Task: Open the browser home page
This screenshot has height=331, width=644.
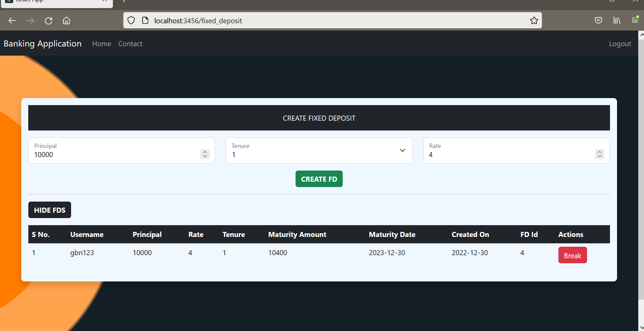Action: pos(66,21)
